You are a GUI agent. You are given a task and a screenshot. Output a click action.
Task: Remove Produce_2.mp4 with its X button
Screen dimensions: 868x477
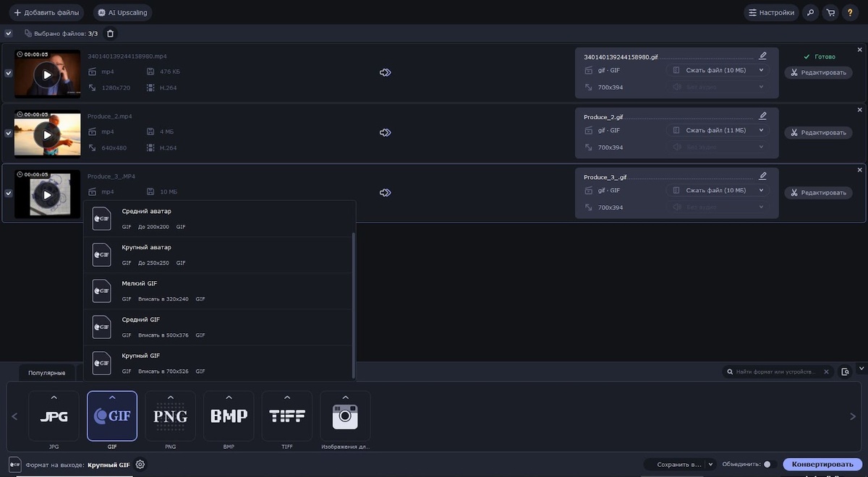click(x=860, y=110)
